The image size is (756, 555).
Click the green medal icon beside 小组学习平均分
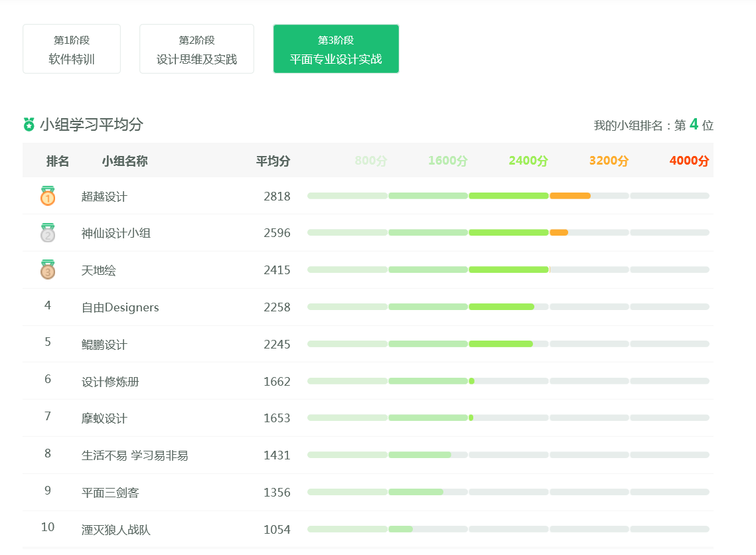pyautogui.click(x=29, y=124)
